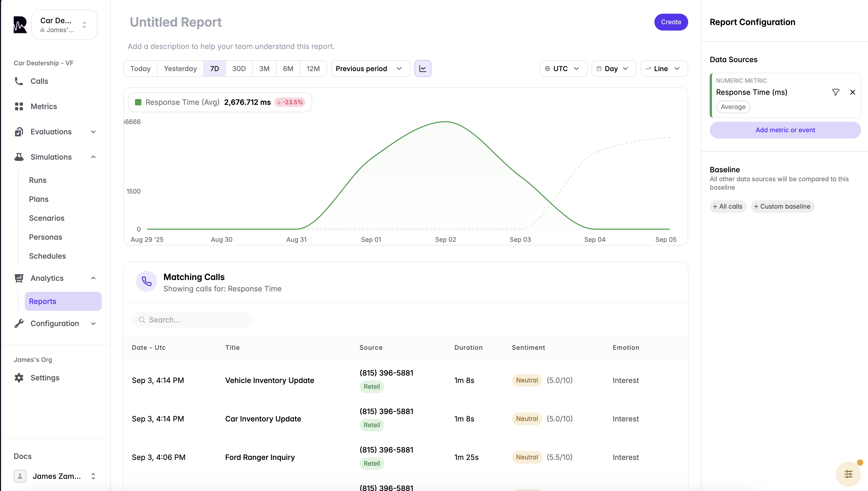Select the Today time range

[140, 68]
